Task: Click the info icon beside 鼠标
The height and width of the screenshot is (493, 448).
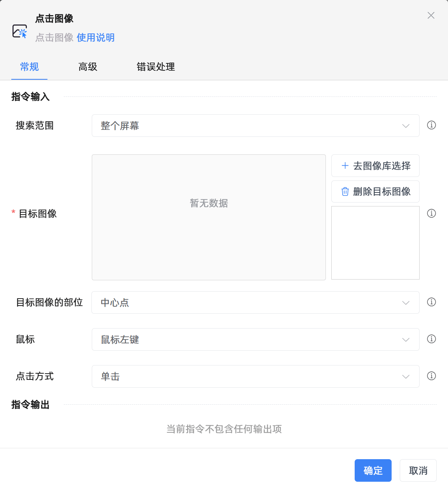Action: click(x=431, y=339)
